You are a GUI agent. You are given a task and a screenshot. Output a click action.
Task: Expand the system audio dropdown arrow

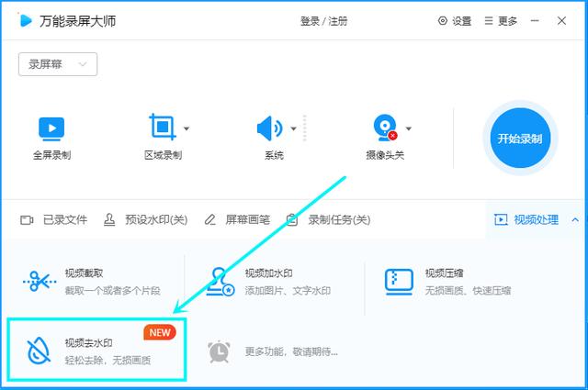(x=294, y=128)
